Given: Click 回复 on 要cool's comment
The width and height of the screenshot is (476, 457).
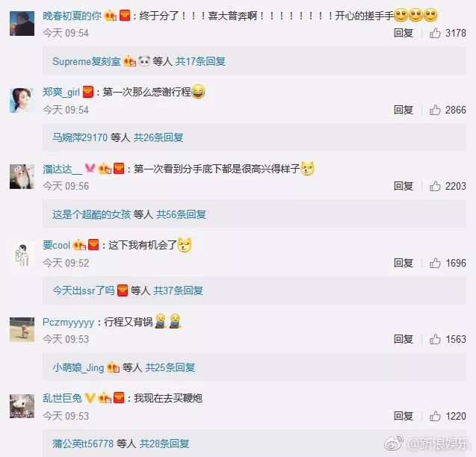Looking at the screenshot, I should pyautogui.click(x=404, y=263).
